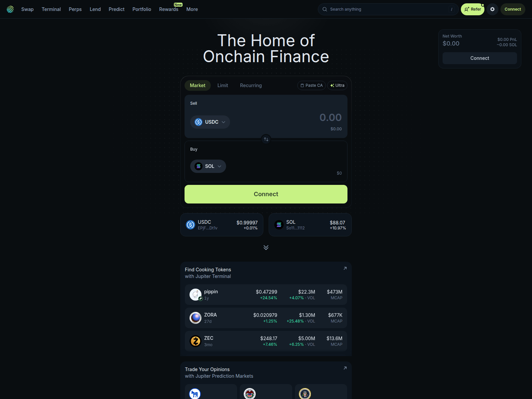Select the Limit order tab
The height and width of the screenshot is (399, 532).
coord(223,85)
